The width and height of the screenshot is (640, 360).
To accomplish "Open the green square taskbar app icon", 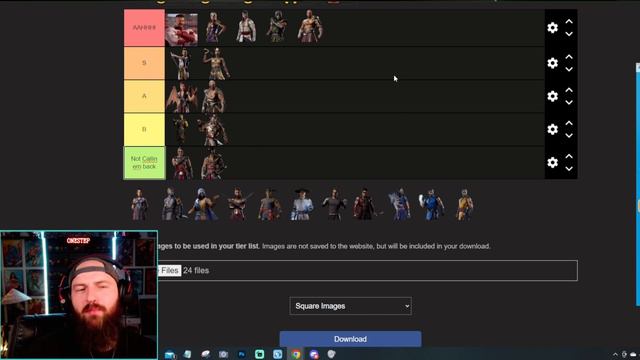I will pyautogui.click(x=260, y=354).
